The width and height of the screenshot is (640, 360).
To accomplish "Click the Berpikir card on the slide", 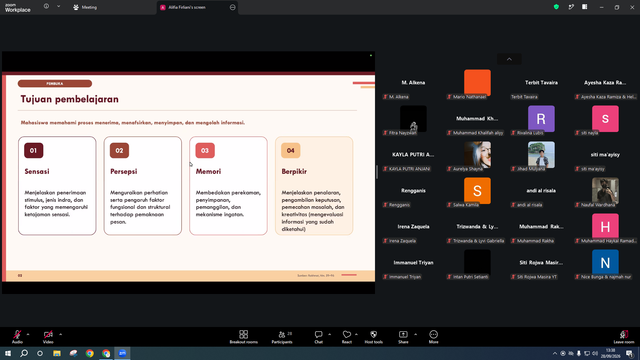I will tap(314, 186).
